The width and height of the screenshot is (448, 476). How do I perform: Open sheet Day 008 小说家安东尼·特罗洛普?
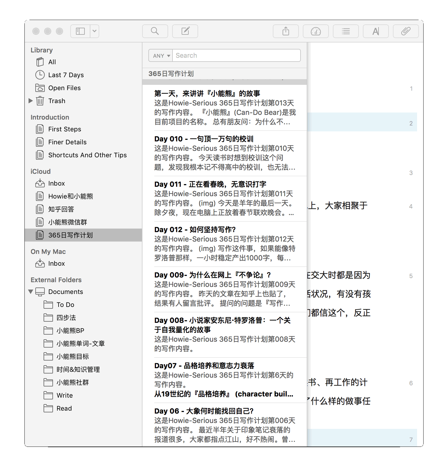[x=225, y=335]
